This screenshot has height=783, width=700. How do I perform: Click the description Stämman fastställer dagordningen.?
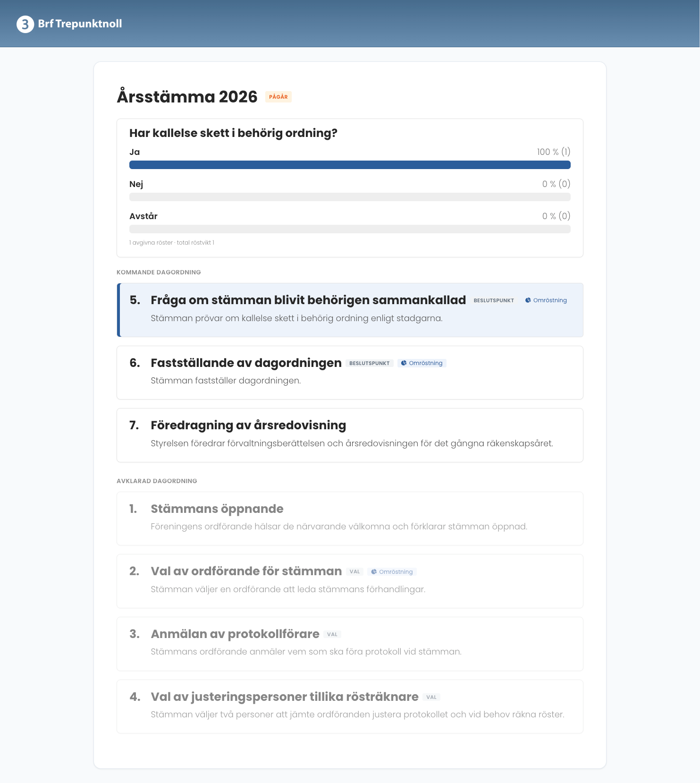click(x=226, y=381)
